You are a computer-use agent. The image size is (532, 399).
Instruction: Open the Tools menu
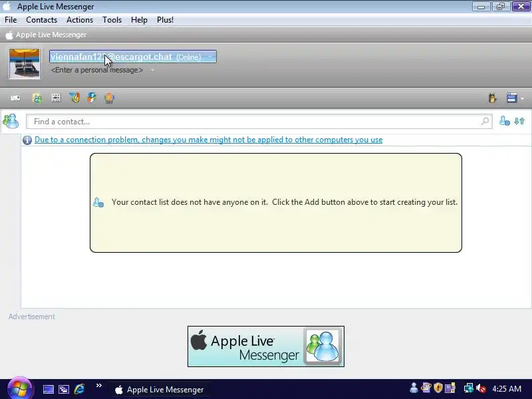click(x=112, y=20)
